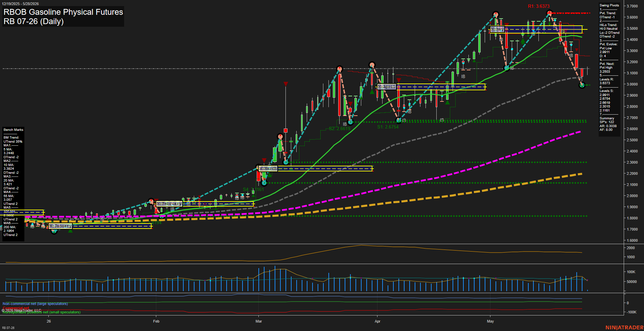Viewport: 644px width, 331px height.
Task: Click the 5 MA: 3.2448 value
Action: point(9,151)
